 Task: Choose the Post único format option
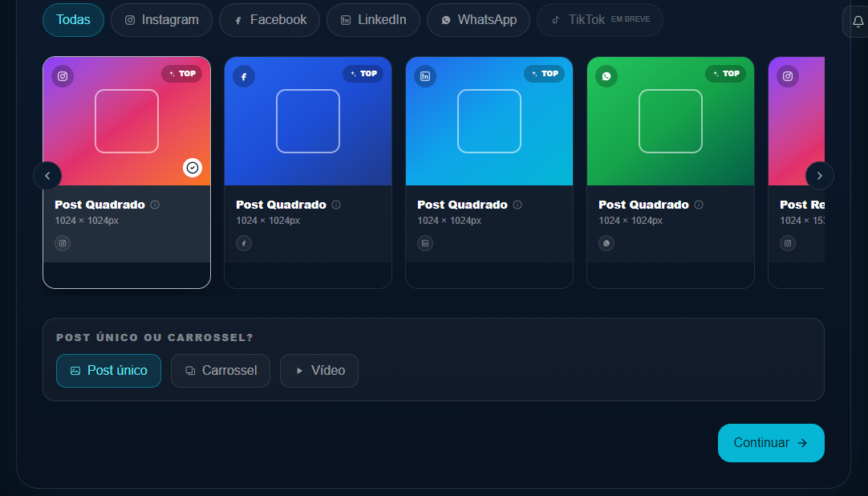(x=108, y=371)
